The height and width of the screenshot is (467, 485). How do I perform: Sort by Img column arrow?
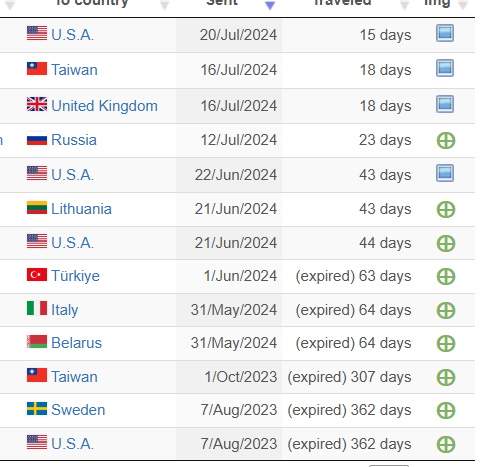point(463,5)
